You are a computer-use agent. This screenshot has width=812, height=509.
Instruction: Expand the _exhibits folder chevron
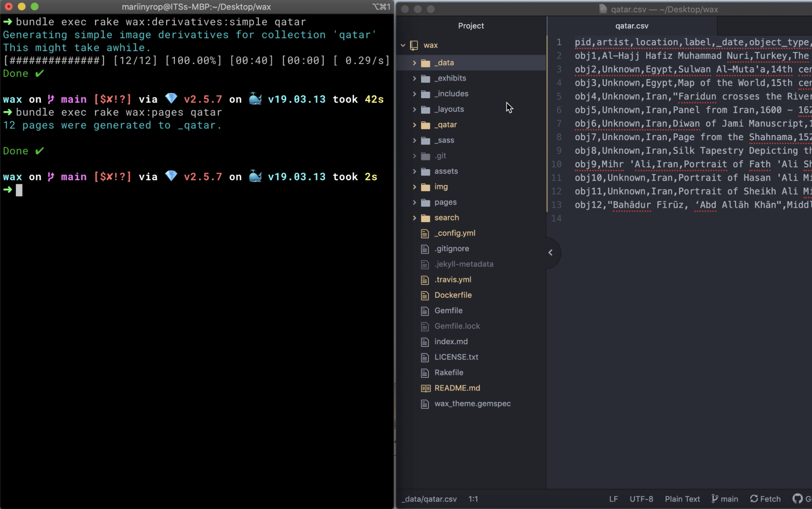tap(414, 78)
